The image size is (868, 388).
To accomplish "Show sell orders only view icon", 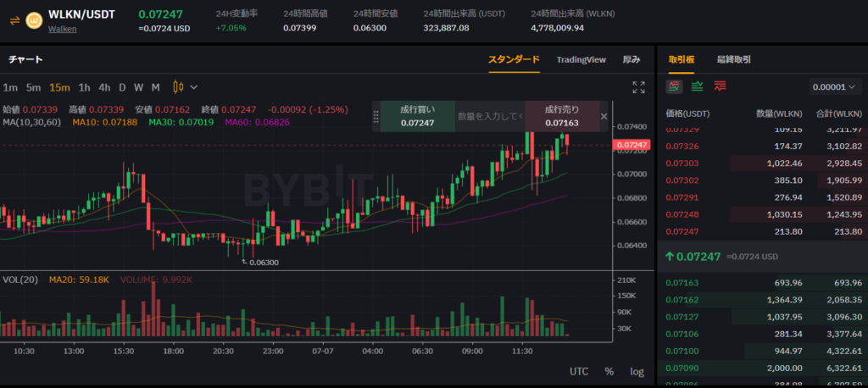I will coord(721,86).
